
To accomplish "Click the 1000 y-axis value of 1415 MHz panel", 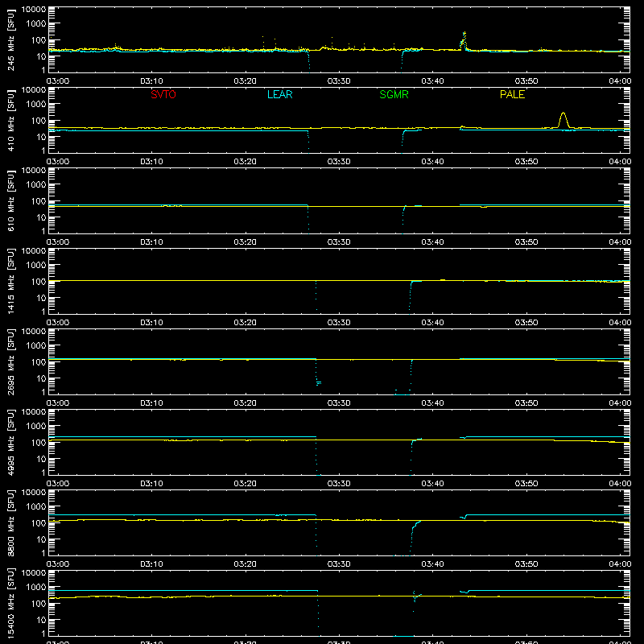I will tap(36, 266).
